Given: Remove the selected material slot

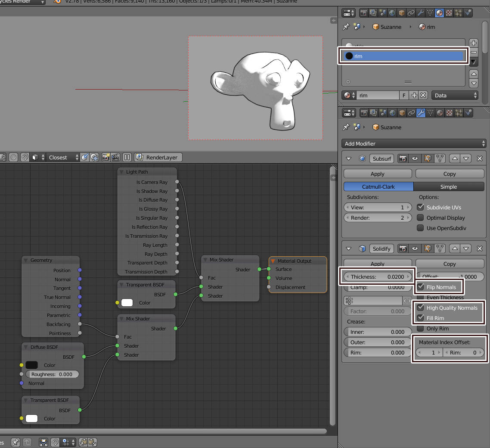Looking at the screenshot, I should (x=474, y=52).
